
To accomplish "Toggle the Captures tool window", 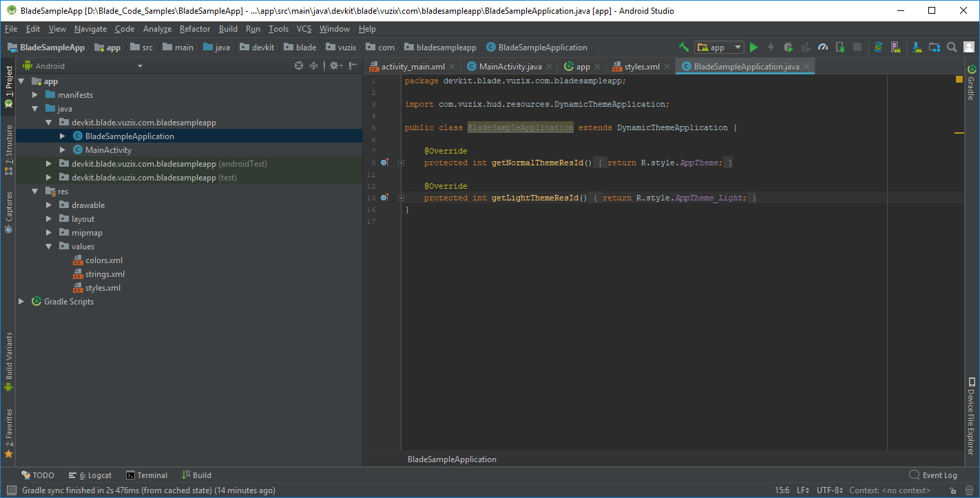I will tap(8, 212).
